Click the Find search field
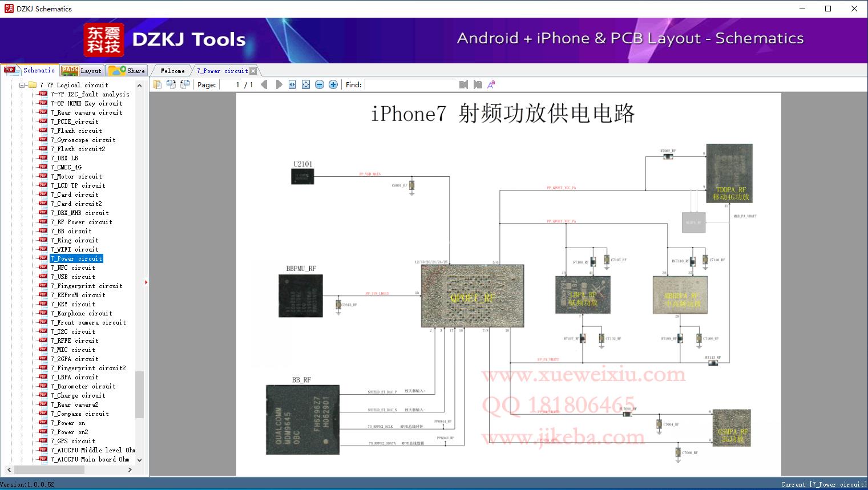 (410, 84)
